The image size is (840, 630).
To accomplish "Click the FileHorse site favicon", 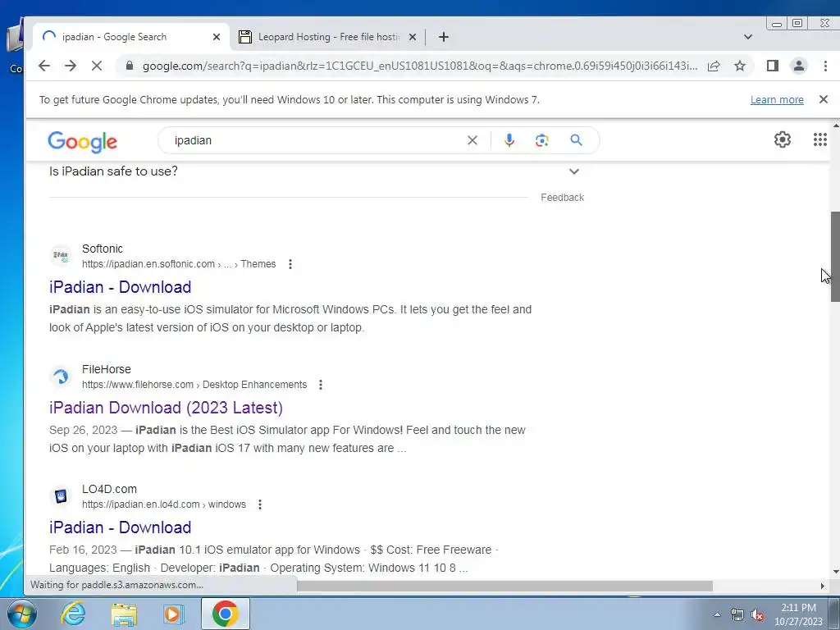I will 61,377.
